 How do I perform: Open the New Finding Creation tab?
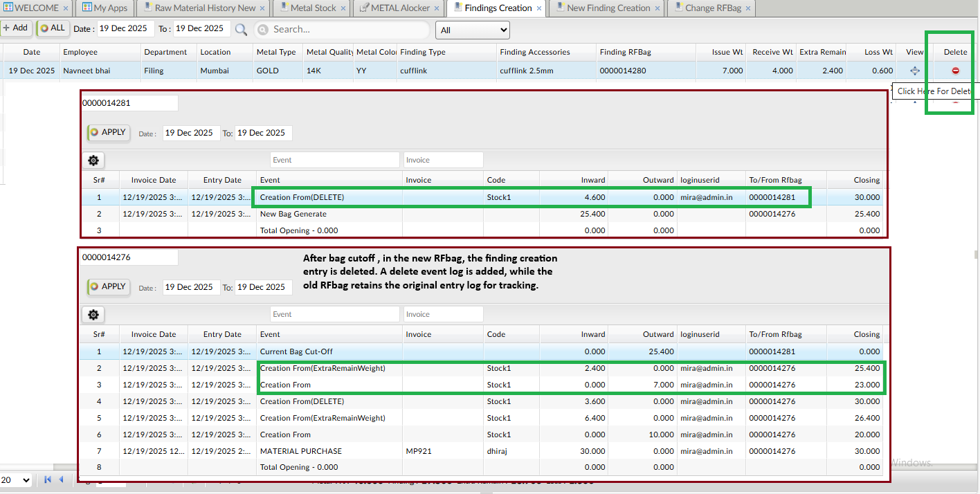click(x=608, y=8)
